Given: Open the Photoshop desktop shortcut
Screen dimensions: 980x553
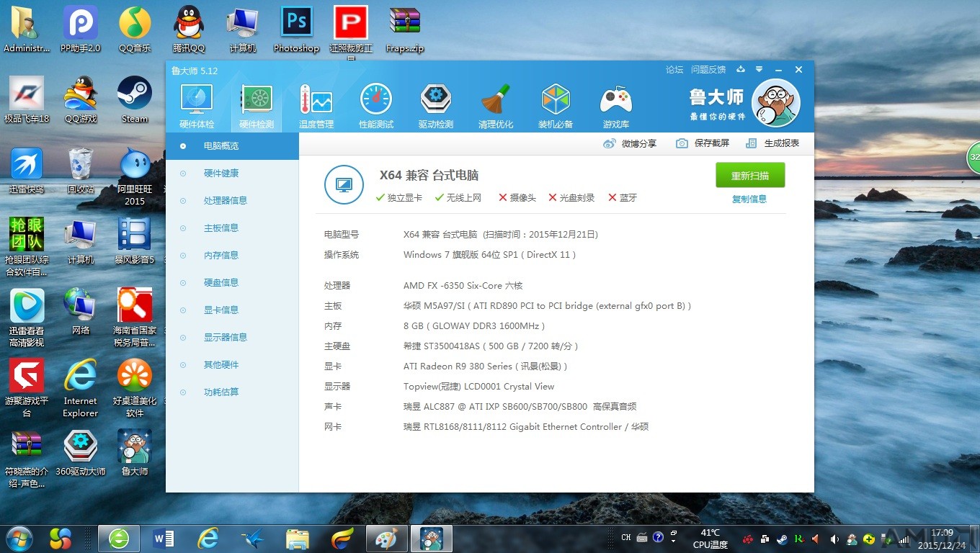Looking at the screenshot, I should [296, 30].
